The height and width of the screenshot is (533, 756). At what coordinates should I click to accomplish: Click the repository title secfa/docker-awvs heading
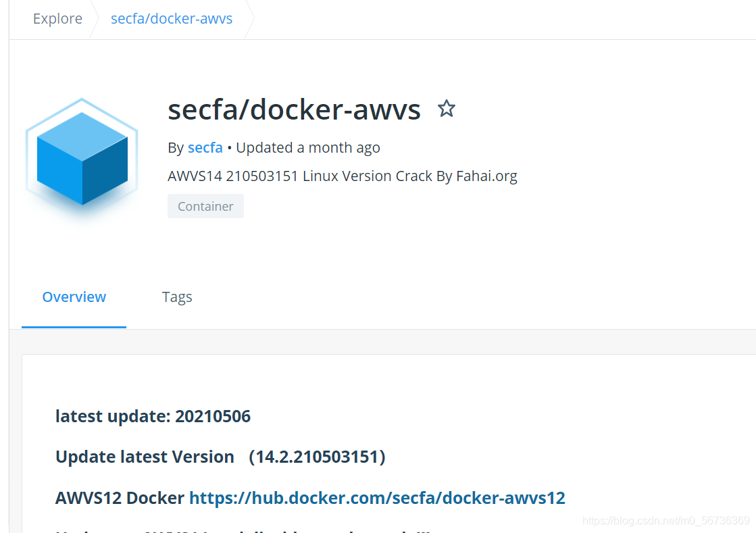click(294, 109)
